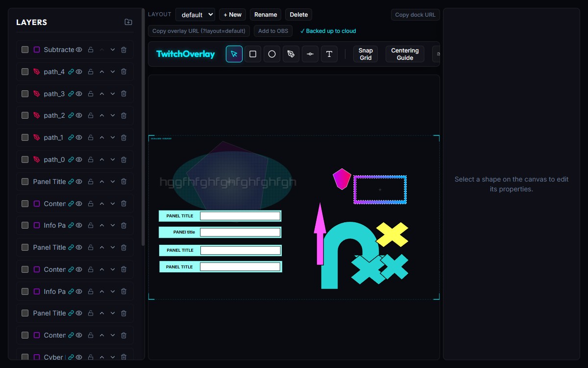
Task: Click the link icon on path_1
Action: [x=71, y=137]
